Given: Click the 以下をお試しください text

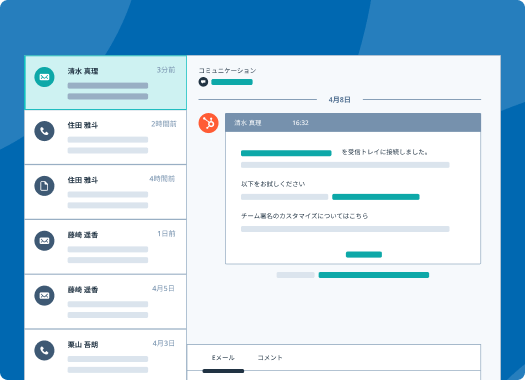Looking at the screenshot, I should click(x=273, y=184).
